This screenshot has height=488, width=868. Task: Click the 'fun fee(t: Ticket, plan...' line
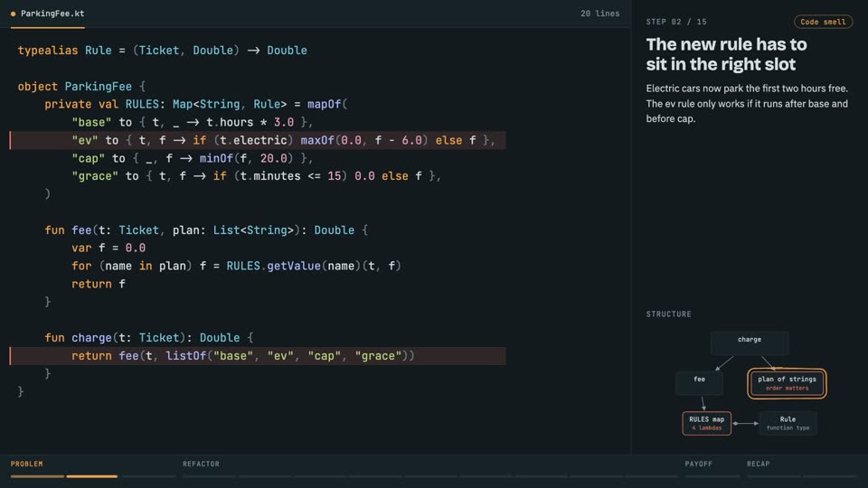[206, 230]
